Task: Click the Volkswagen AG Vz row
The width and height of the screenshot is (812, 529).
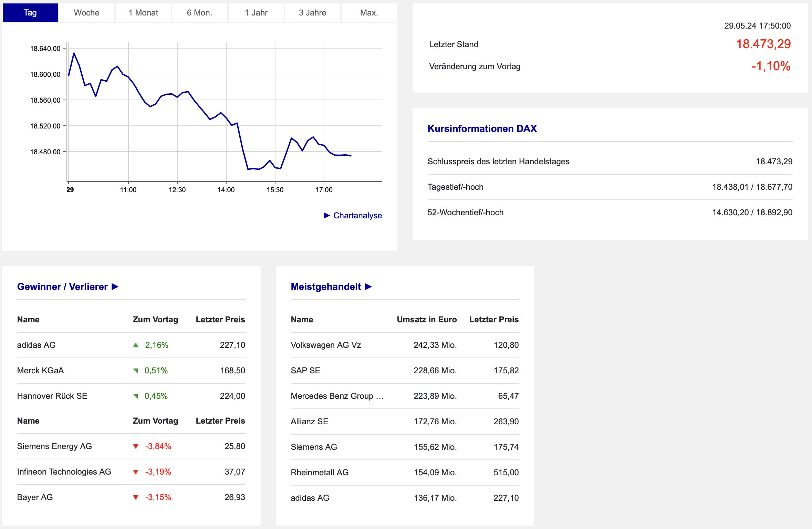Action: [405, 345]
